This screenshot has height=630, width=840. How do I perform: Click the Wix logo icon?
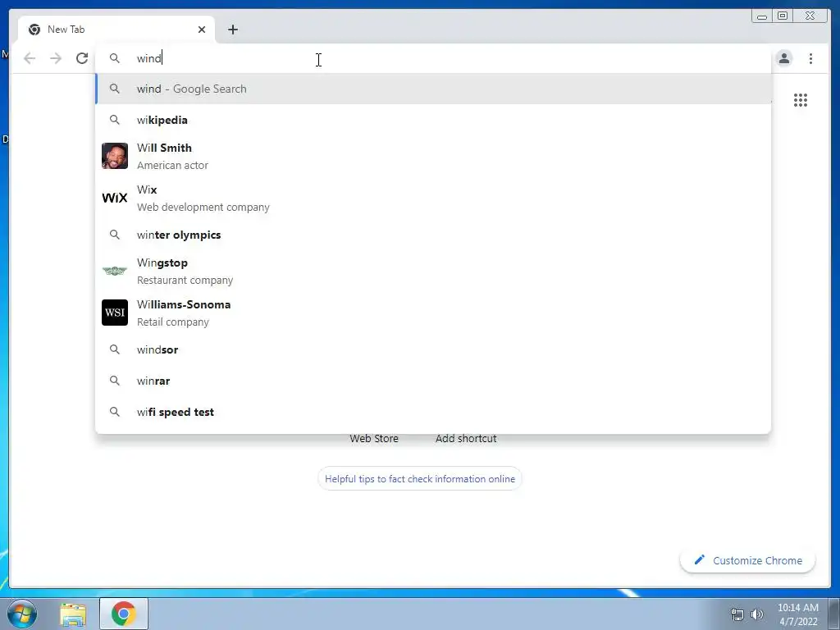tap(115, 198)
